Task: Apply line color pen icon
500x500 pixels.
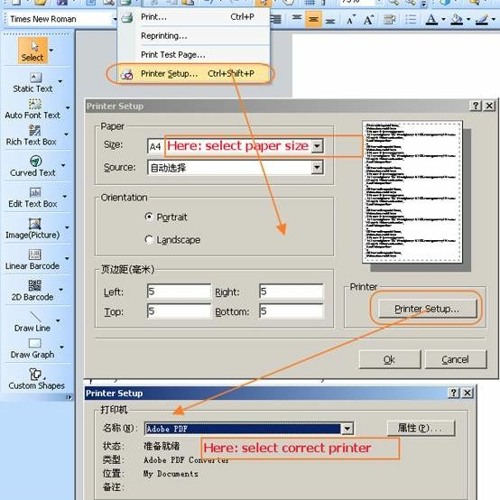Action: [x=482, y=20]
